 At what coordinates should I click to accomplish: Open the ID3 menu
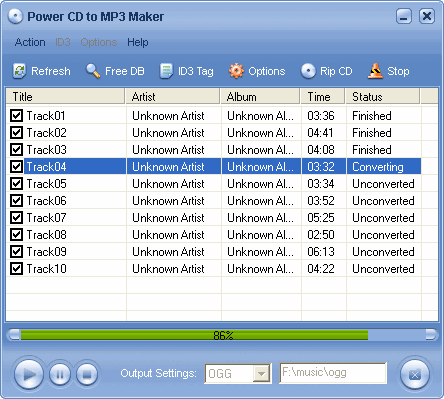coord(63,42)
